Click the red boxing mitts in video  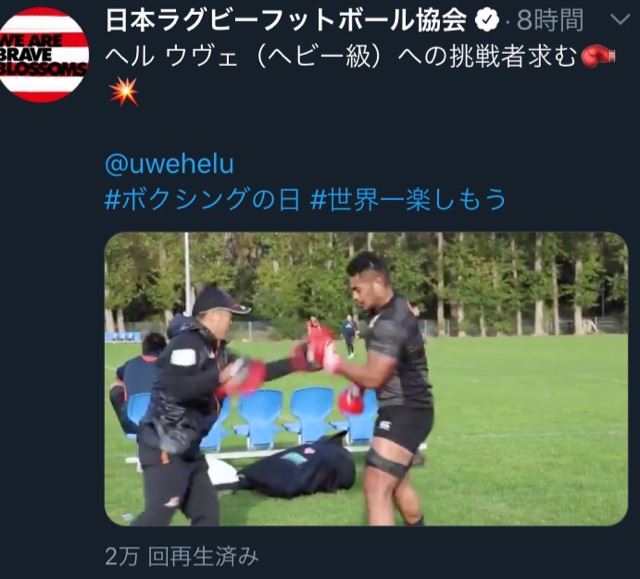[319, 343]
